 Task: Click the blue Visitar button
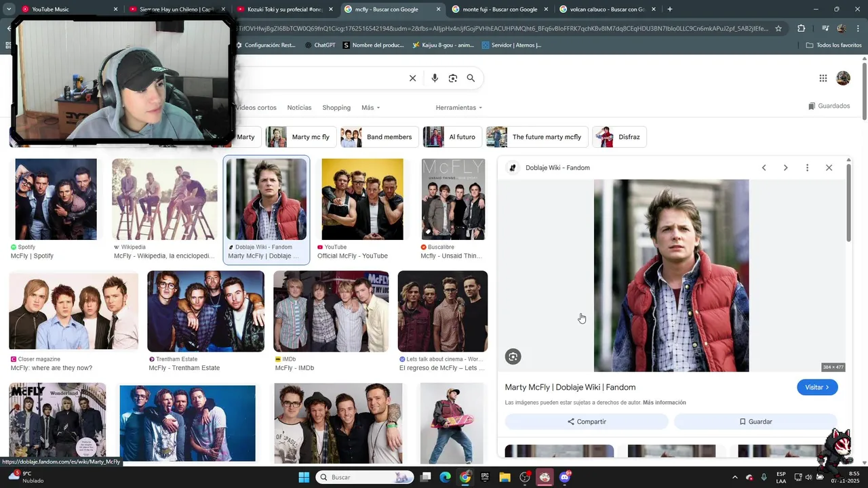point(817,387)
